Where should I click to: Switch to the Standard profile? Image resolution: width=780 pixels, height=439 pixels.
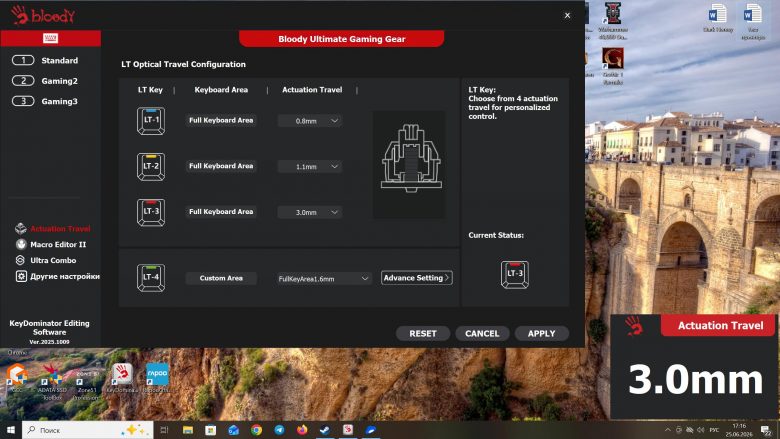point(45,61)
